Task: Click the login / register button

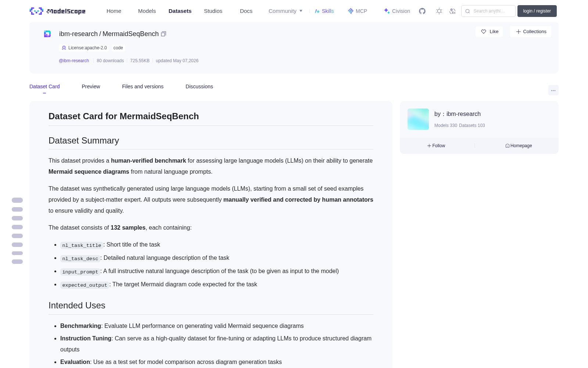Action: point(537,11)
